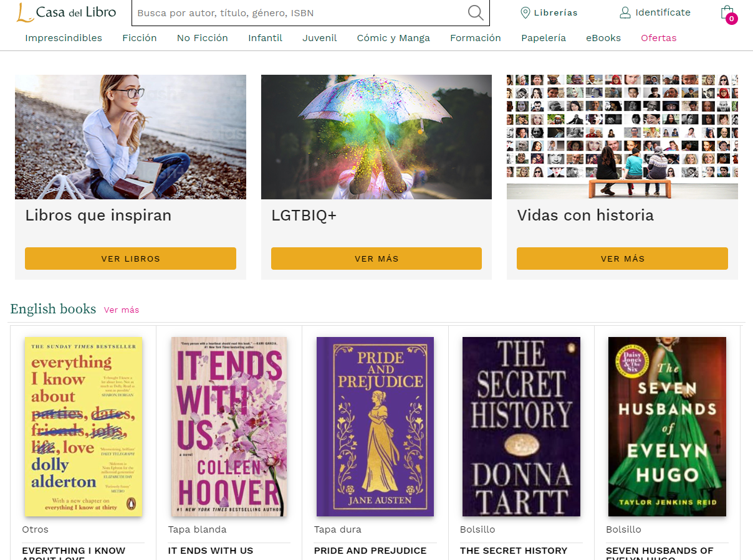The image size is (753, 560).
Task: Follow the Ver más link beside English books
Action: [x=122, y=310]
